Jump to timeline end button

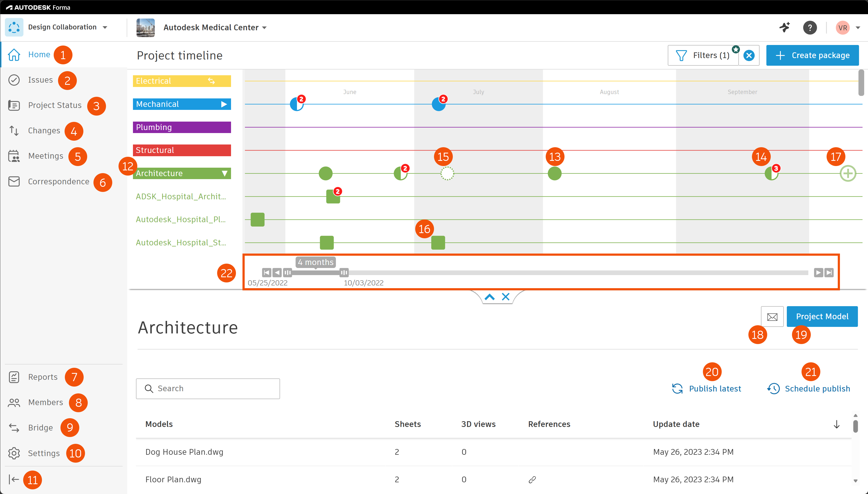pyautogui.click(x=829, y=272)
